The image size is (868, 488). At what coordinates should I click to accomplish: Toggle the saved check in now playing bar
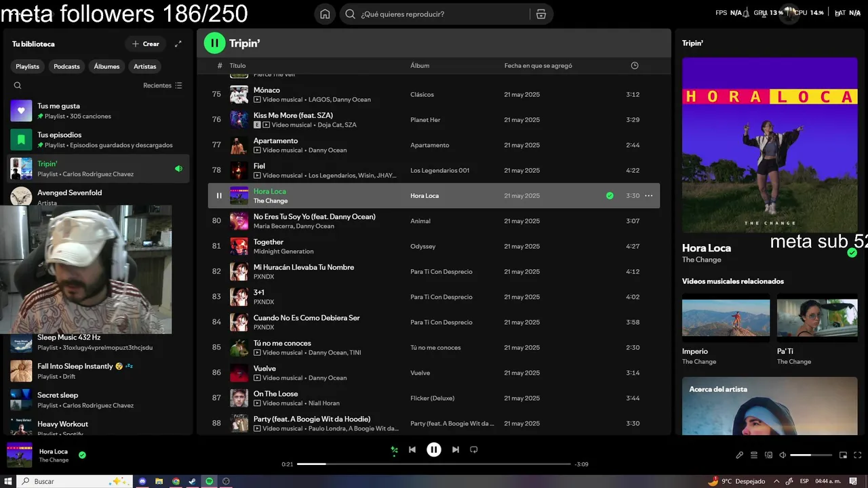82,455
